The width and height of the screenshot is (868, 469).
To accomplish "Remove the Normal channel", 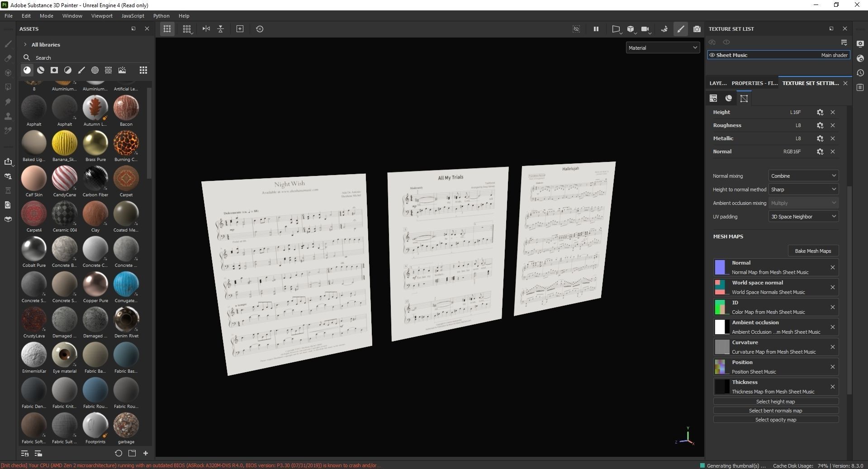I will [833, 152].
